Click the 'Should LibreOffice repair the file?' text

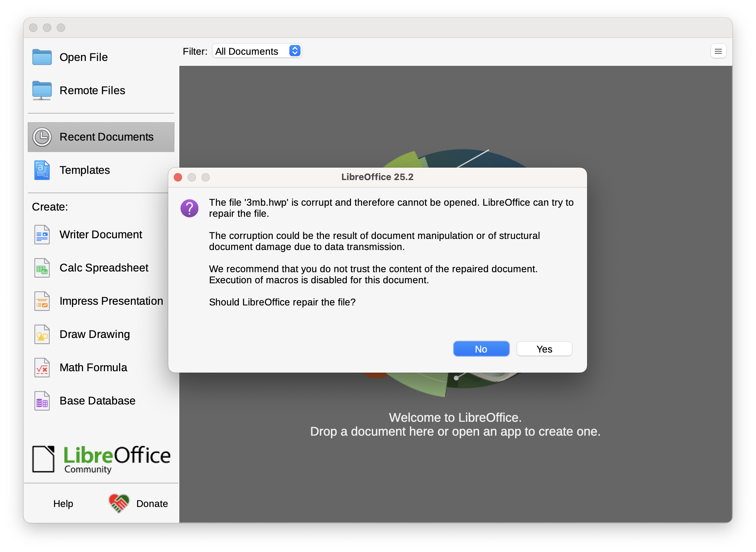(x=282, y=302)
